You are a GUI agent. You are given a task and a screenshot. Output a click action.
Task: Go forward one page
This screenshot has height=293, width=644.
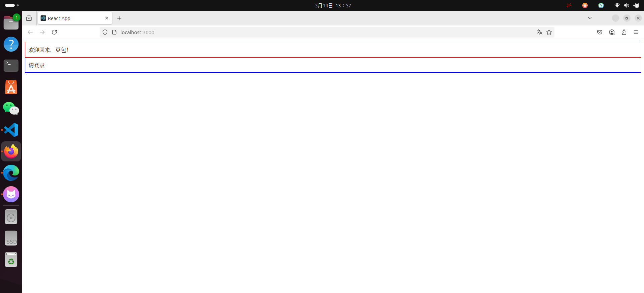click(x=42, y=32)
